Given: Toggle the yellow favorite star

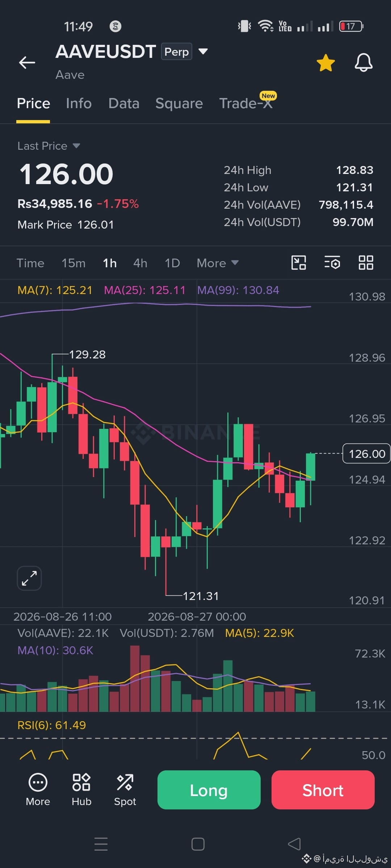Looking at the screenshot, I should click(x=326, y=63).
